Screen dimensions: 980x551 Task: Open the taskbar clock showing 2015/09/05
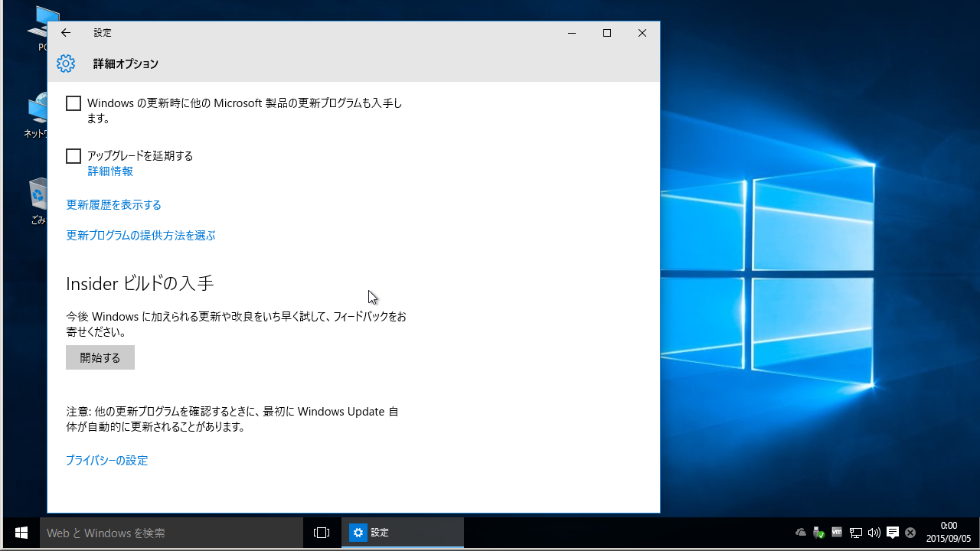[x=948, y=532]
